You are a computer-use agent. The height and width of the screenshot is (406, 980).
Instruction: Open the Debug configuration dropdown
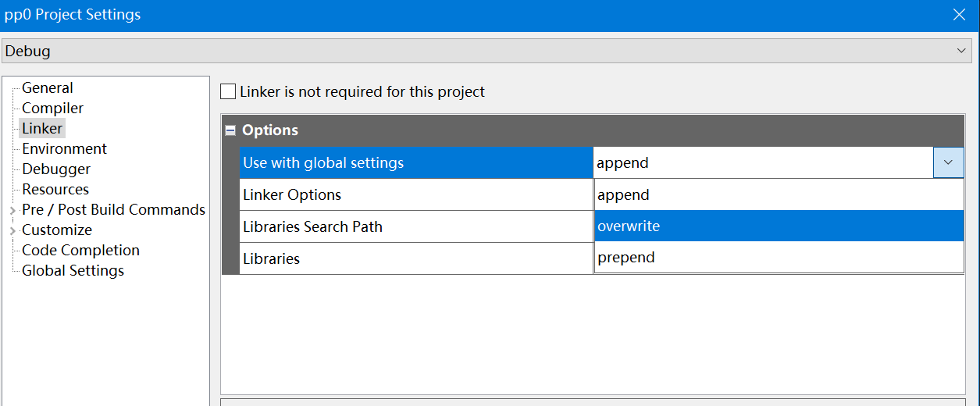click(960, 51)
